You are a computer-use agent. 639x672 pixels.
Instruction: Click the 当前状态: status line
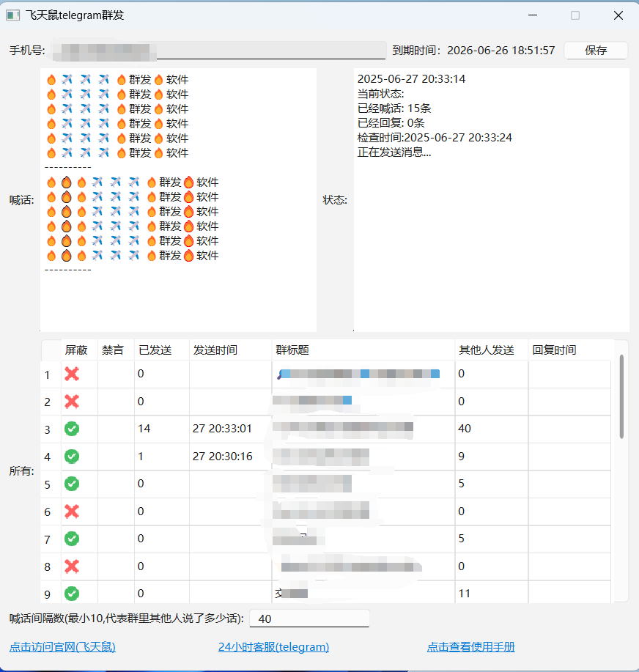point(380,93)
